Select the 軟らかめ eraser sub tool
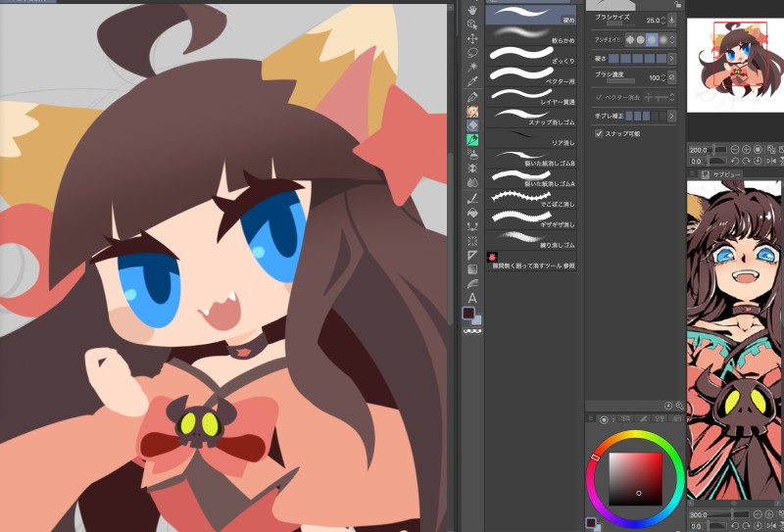The width and height of the screenshot is (784, 532). (x=531, y=35)
